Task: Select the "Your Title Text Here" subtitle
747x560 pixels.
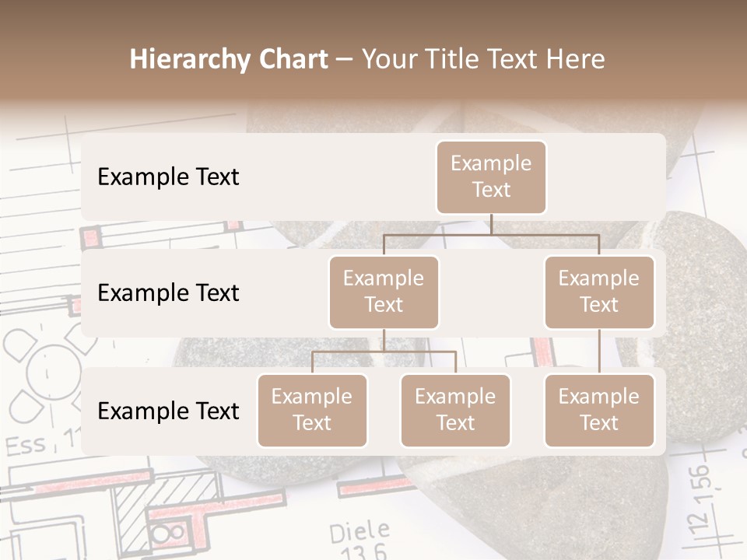Action: pos(483,59)
